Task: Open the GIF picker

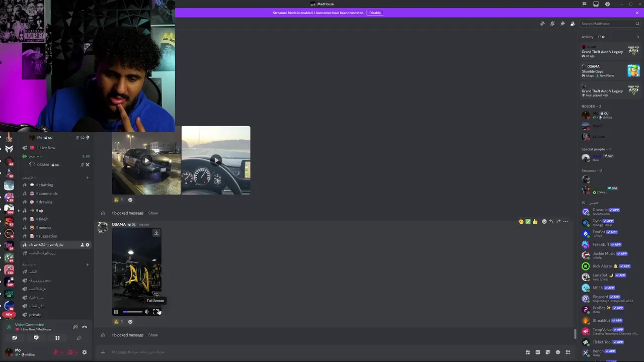Action: point(537,352)
